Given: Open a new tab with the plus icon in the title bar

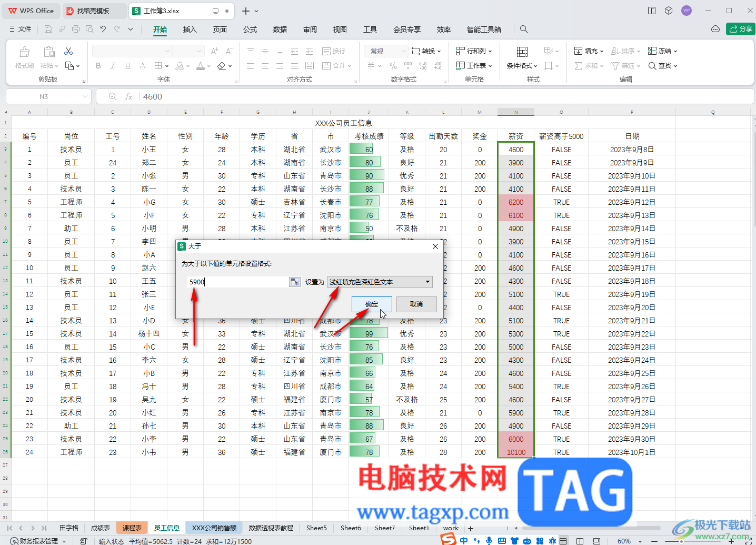Looking at the screenshot, I should (246, 11).
